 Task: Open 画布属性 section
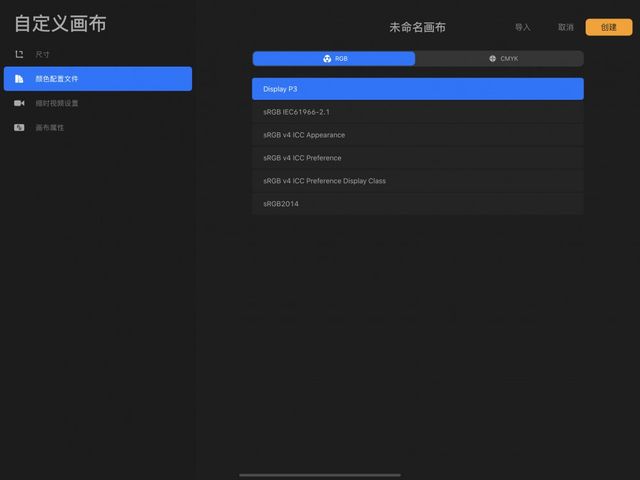[x=98, y=128]
